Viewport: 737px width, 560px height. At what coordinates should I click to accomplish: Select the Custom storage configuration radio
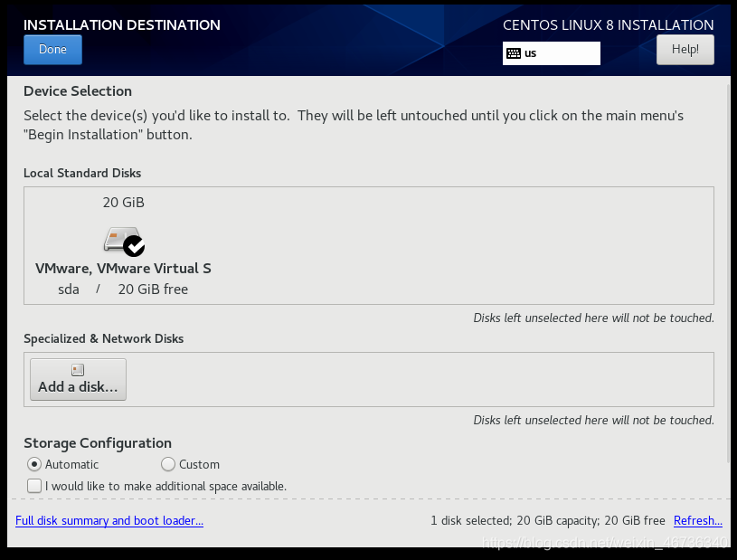tap(168, 464)
